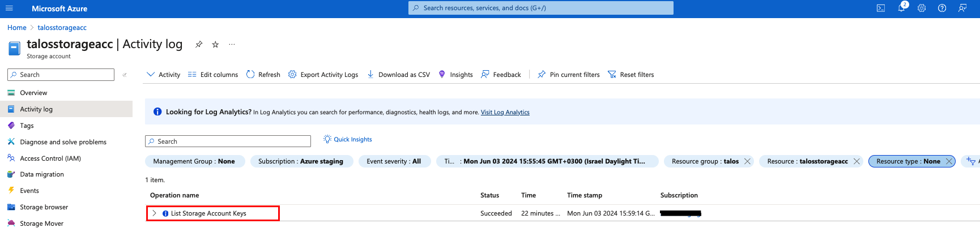Focus the global search resources box

pyautogui.click(x=541, y=8)
